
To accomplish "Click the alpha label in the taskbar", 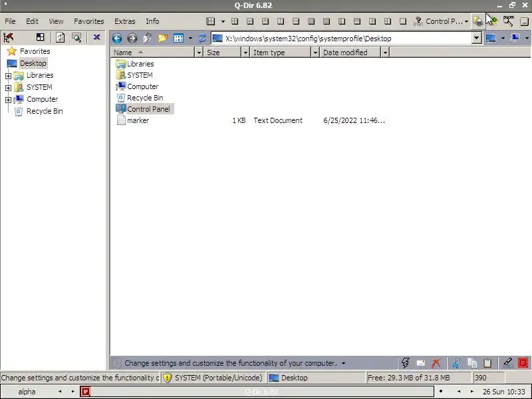I will 27,392.
